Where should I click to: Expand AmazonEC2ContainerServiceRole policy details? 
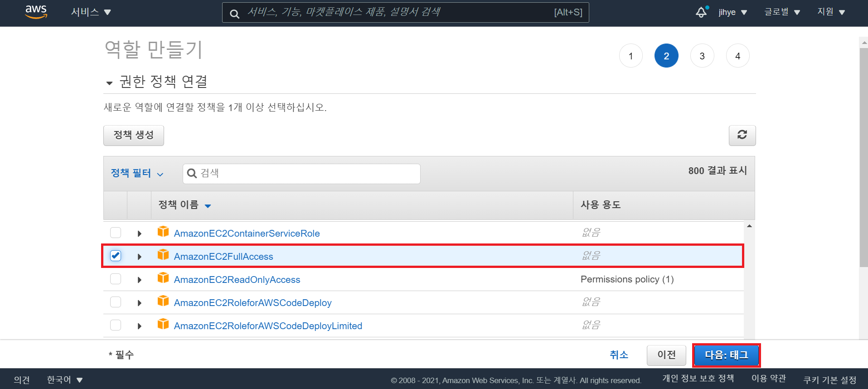(x=140, y=233)
